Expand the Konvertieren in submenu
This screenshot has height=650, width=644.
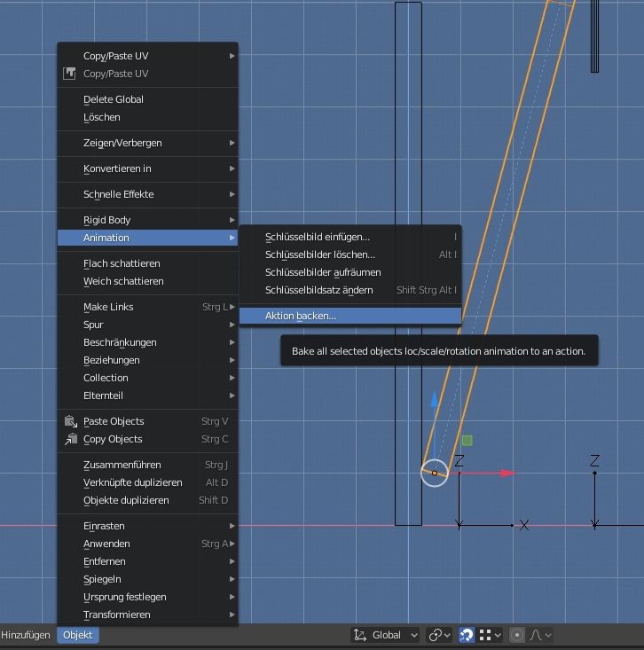(147, 168)
